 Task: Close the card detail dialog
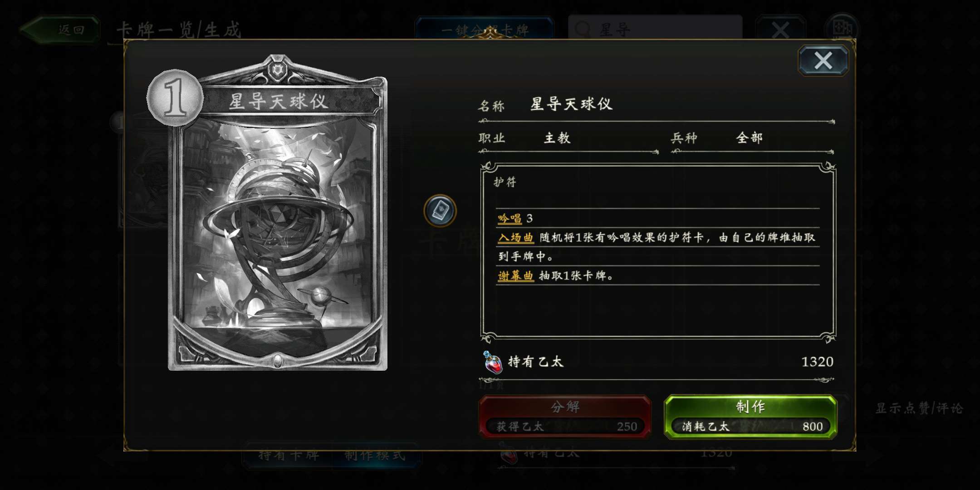click(x=823, y=60)
